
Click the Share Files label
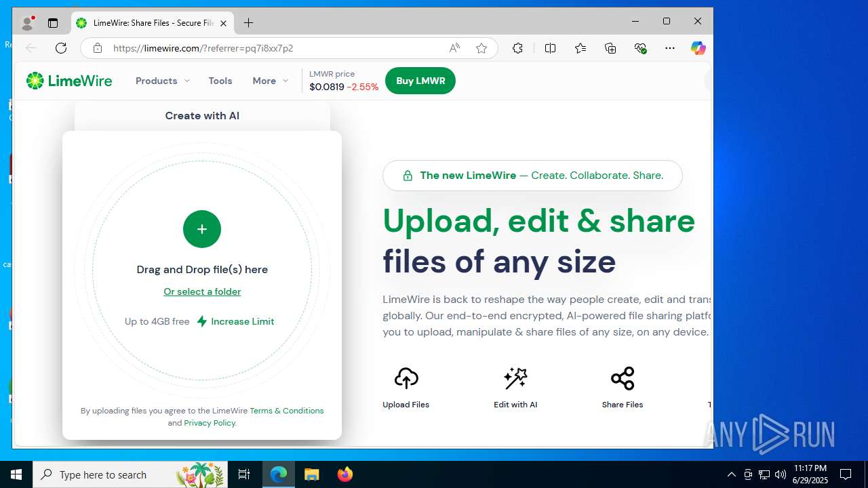pyautogui.click(x=623, y=405)
